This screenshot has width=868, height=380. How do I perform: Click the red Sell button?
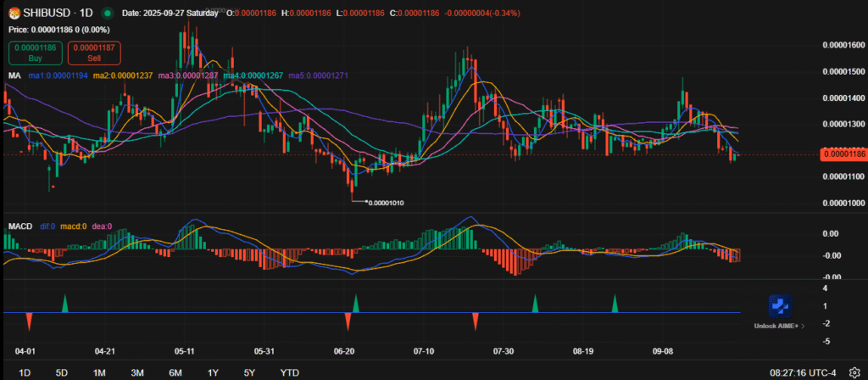coord(94,53)
